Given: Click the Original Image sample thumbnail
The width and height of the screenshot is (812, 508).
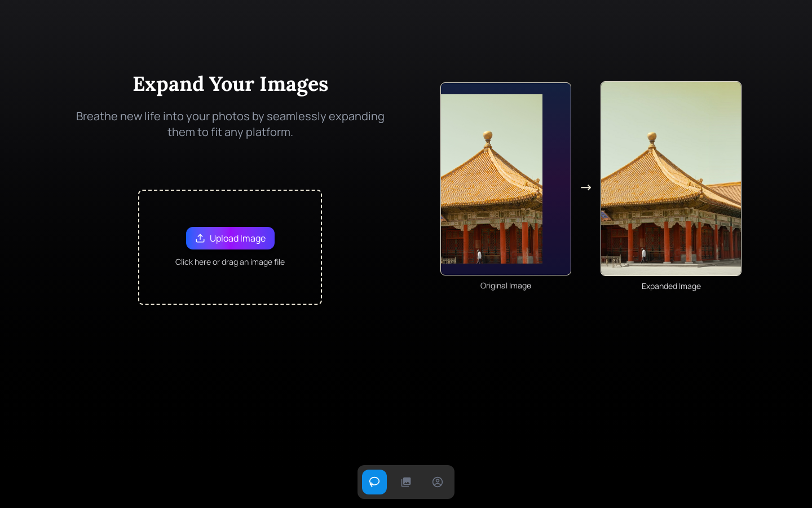Looking at the screenshot, I should pos(506,179).
